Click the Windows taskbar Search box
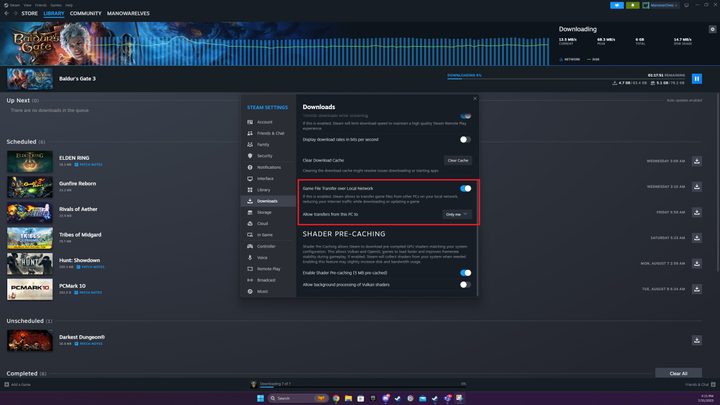The height and width of the screenshot is (405, 720). pos(298,398)
